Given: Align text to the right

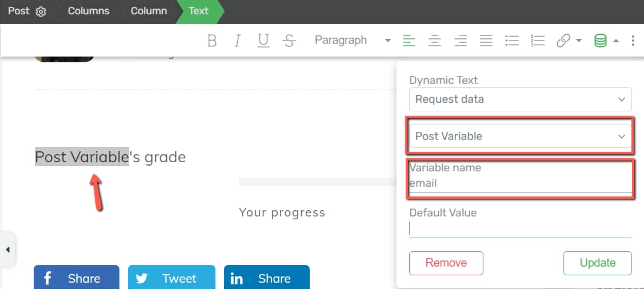Looking at the screenshot, I should tap(461, 41).
